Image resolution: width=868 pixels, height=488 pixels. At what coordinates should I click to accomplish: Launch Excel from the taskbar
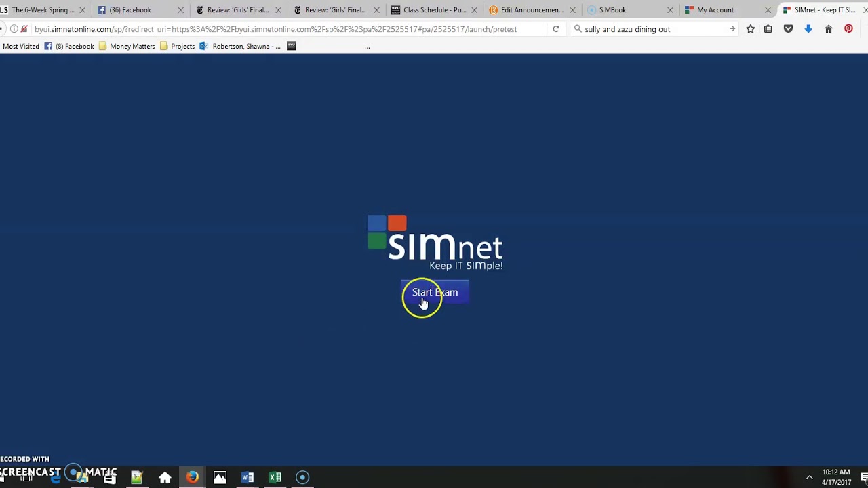[x=275, y=477]
